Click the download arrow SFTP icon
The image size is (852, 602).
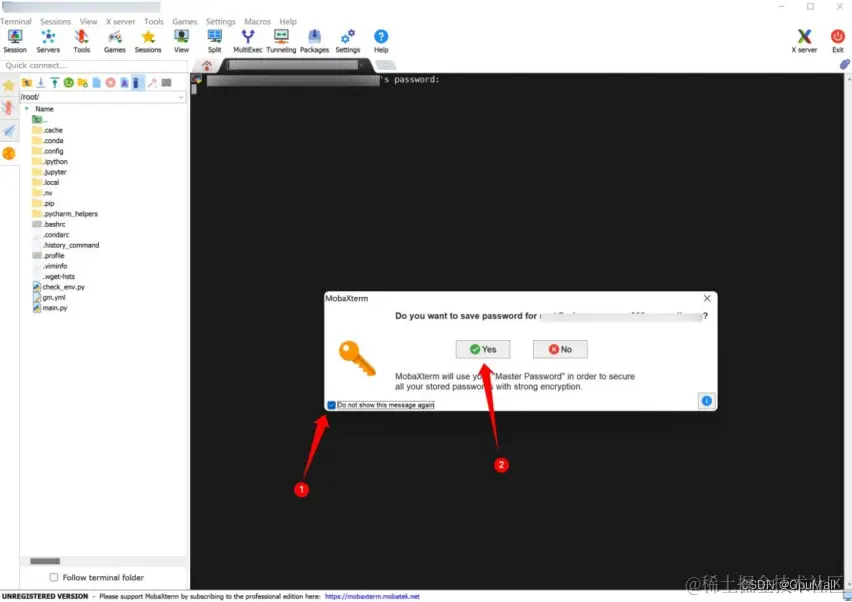(41, 83)
